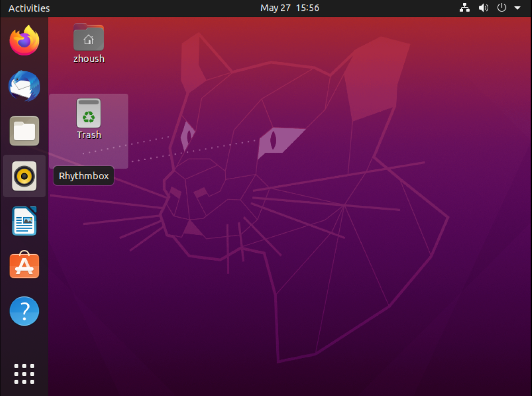
Task: Select the zhoush home folder icon
Action: 89,37
